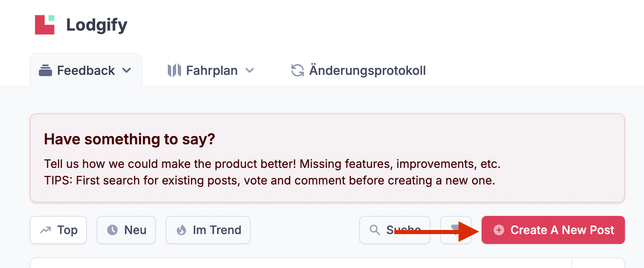The image size is (644, 268).
Task: Click the clock icon in Neu button
Action: pyautogui.click(x=112, y=230)
